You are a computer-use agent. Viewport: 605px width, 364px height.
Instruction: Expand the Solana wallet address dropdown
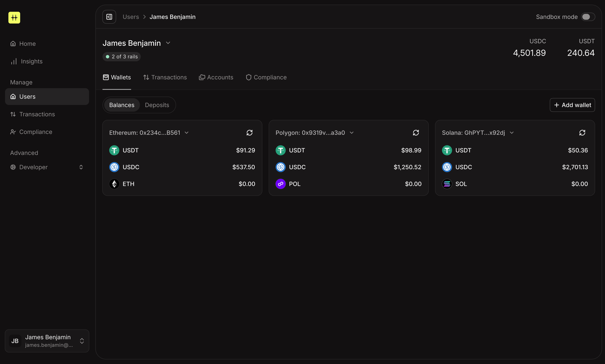tap(512, 133)
